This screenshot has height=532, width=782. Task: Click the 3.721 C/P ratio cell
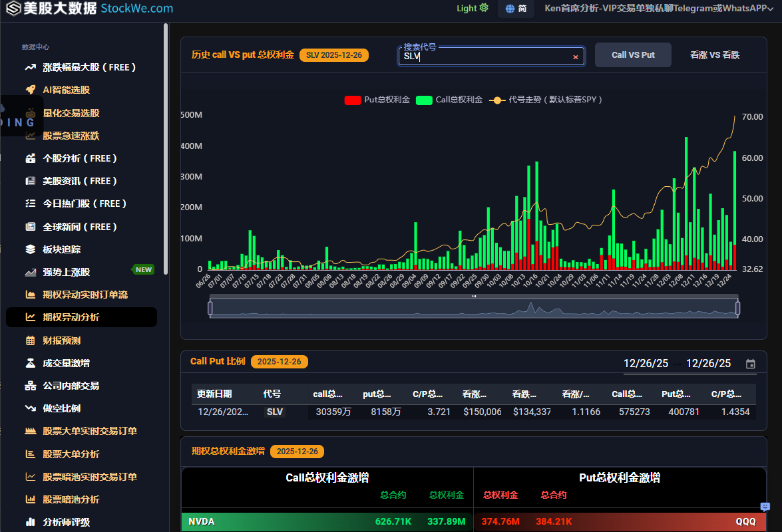pyautogui.click(x=439, y=412)
